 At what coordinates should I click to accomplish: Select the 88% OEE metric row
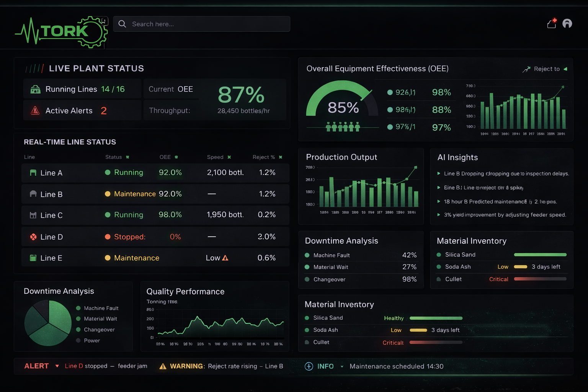click(419, 110)
